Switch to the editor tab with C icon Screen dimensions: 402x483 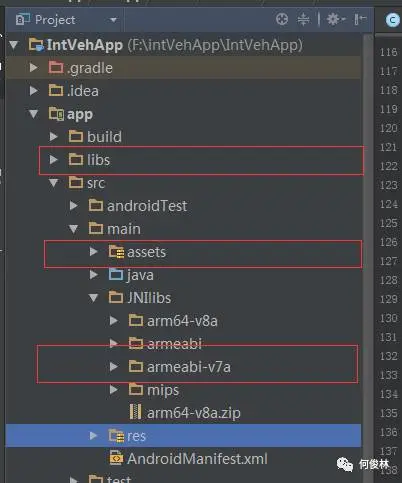click(392, 20)
